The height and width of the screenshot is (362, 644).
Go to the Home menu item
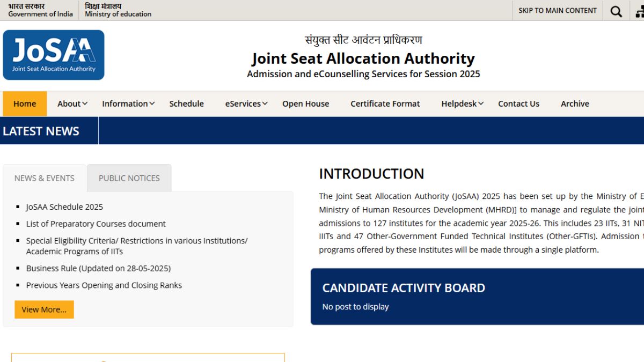(25, 104)
